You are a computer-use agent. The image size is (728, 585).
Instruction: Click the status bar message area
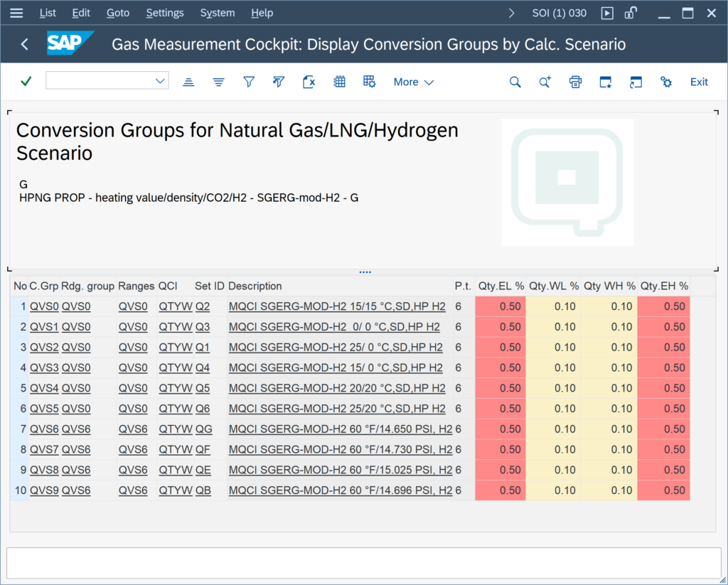(363, 563)
